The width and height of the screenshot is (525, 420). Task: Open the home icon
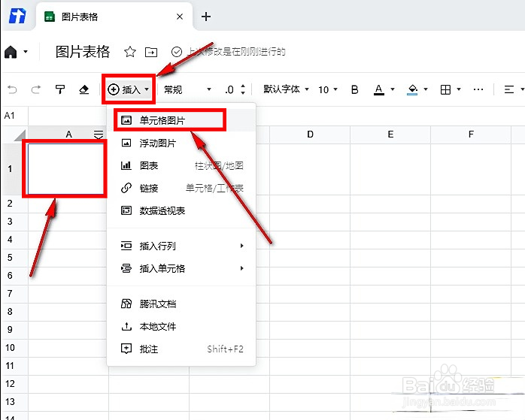11,52
